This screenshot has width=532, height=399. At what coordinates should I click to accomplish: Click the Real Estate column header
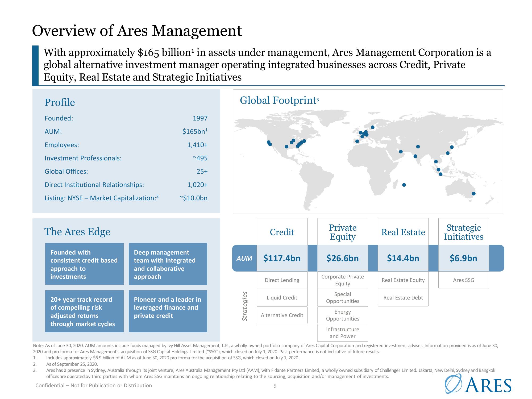pyautogui.click(x=403, y=232)
